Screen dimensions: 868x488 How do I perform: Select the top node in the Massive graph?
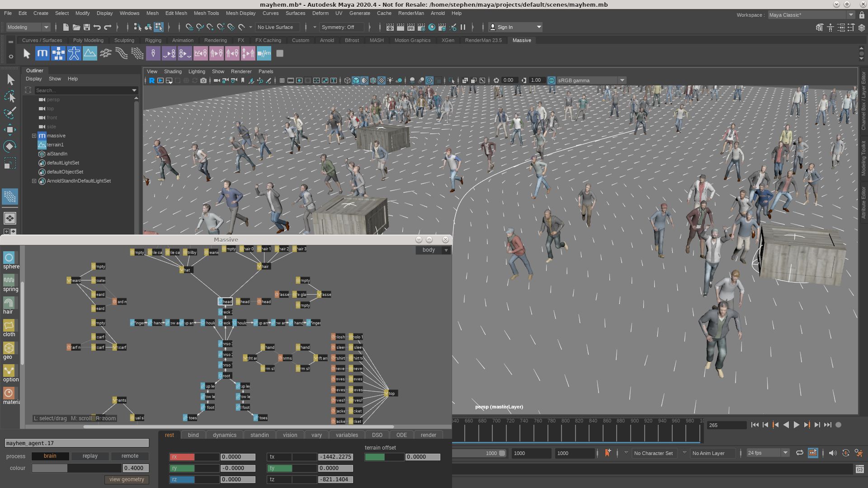(391, 393)
